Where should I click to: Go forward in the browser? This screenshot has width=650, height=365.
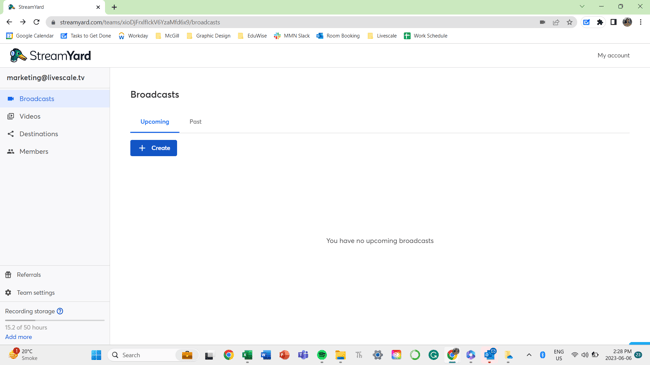point(23,22)
